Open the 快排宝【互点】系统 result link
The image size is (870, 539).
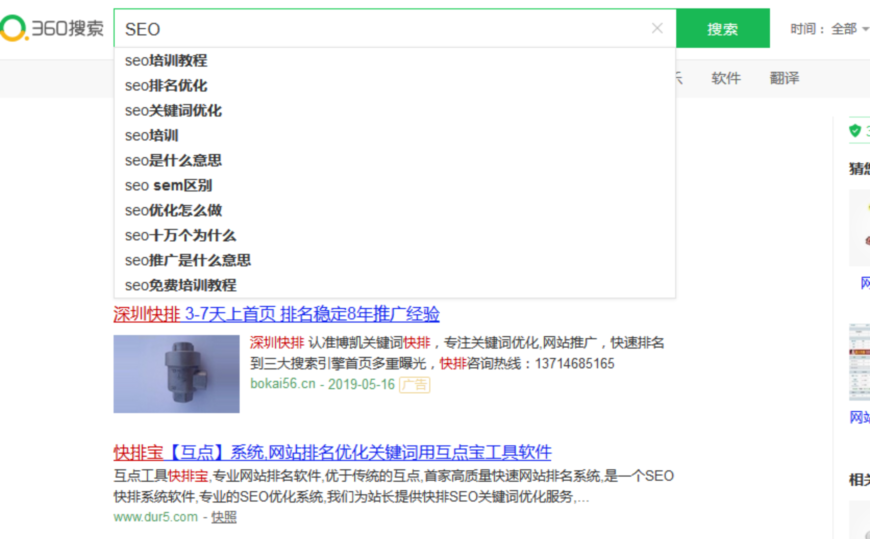(x=332, y=452)
